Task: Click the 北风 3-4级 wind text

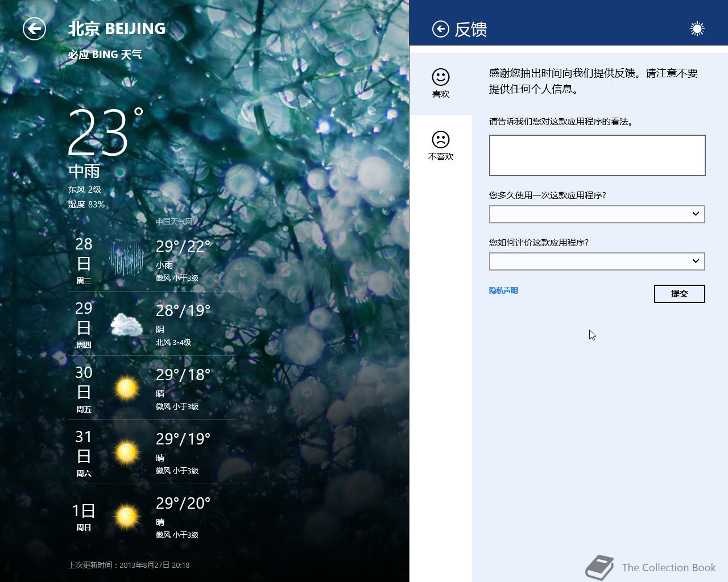Action: click(173, 343)
